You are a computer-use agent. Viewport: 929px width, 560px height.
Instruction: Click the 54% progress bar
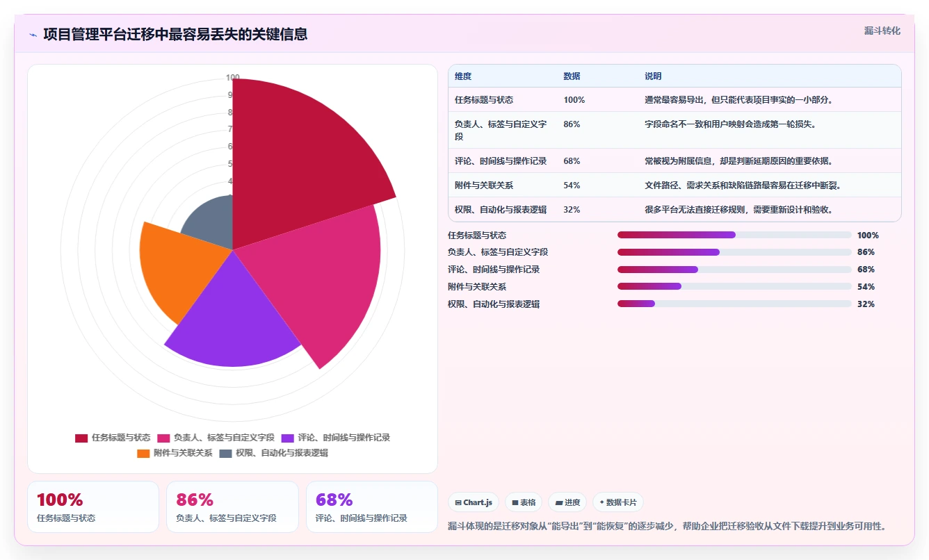[734, 286]
